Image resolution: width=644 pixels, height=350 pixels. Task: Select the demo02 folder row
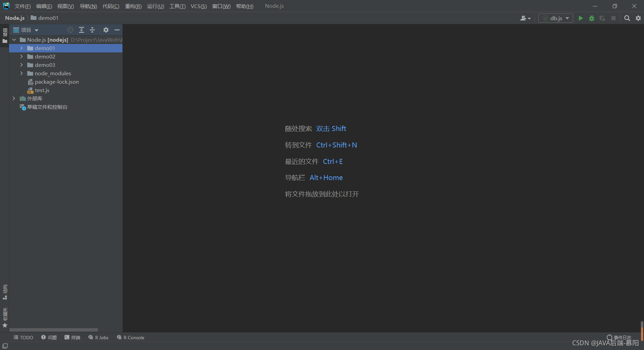66,56
